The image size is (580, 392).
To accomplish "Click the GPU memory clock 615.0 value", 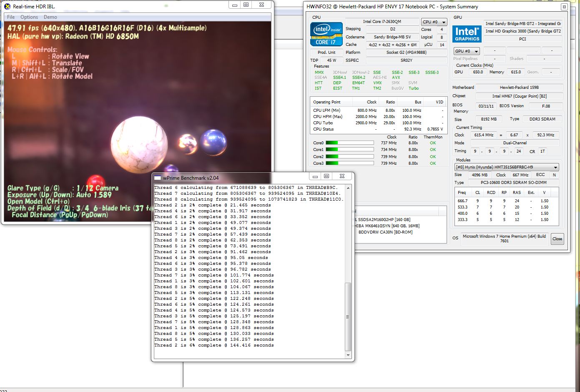I will pos(516,72).
